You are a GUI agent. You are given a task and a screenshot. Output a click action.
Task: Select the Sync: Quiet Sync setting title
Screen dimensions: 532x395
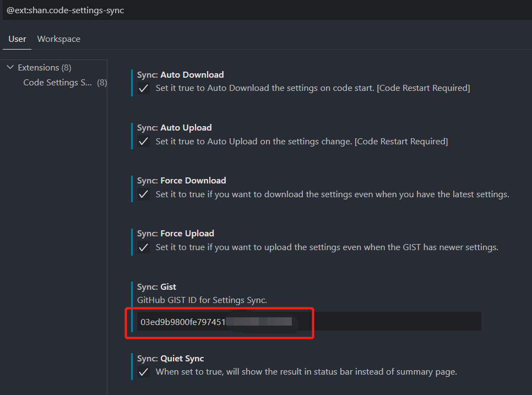point(171,358)
